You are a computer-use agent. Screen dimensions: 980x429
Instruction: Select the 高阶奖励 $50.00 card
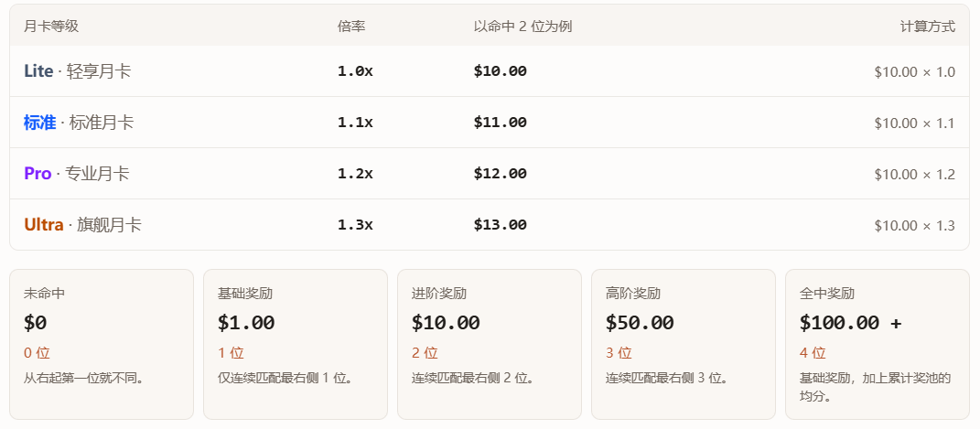pos(684,345)
